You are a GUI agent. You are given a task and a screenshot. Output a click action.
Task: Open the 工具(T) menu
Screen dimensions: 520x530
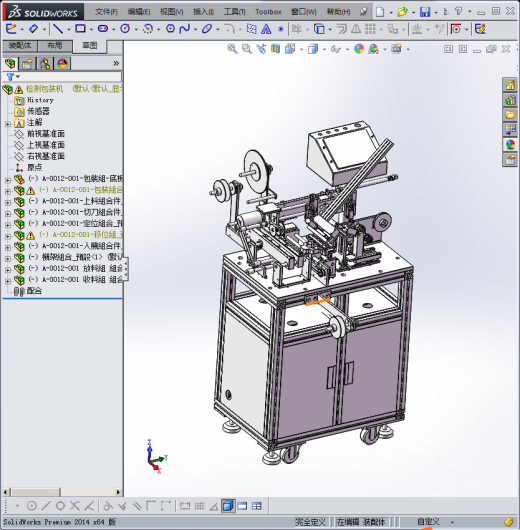tap(235, 12)
